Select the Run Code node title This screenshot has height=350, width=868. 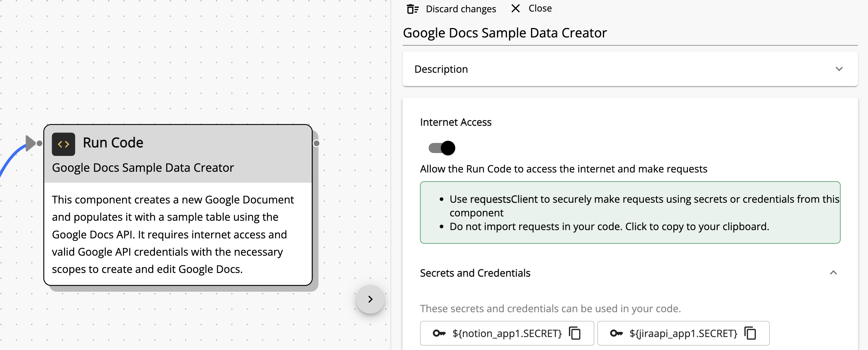point(113,143)
